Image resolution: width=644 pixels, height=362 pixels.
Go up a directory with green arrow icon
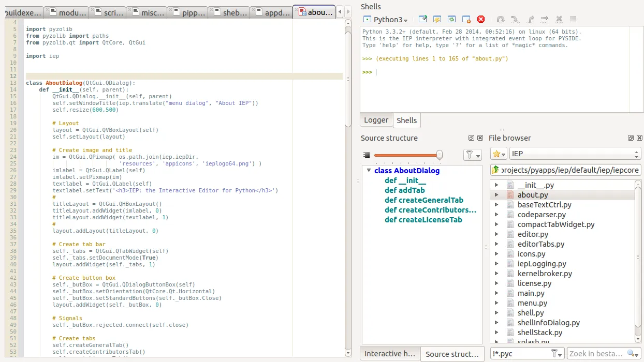tap(495, 170)
